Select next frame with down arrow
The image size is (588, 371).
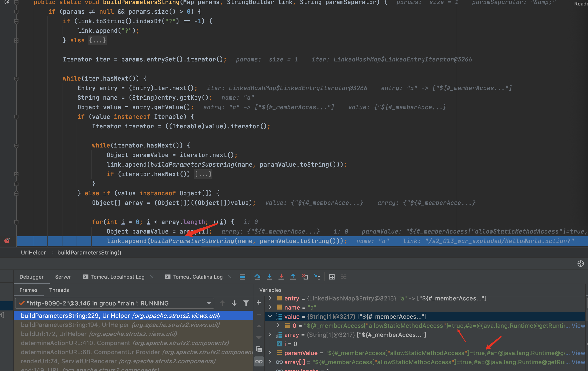click(234, 303)
